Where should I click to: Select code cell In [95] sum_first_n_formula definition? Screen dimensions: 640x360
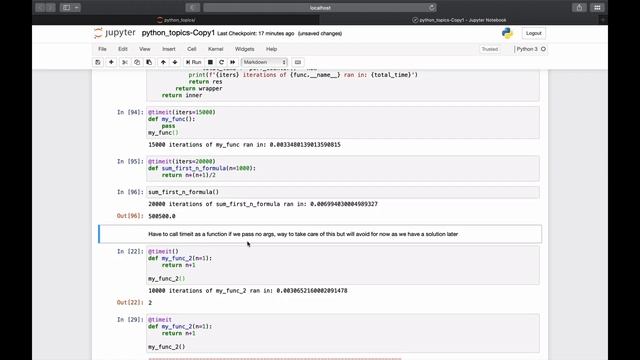pyautogui.click(x=343, y=168)
